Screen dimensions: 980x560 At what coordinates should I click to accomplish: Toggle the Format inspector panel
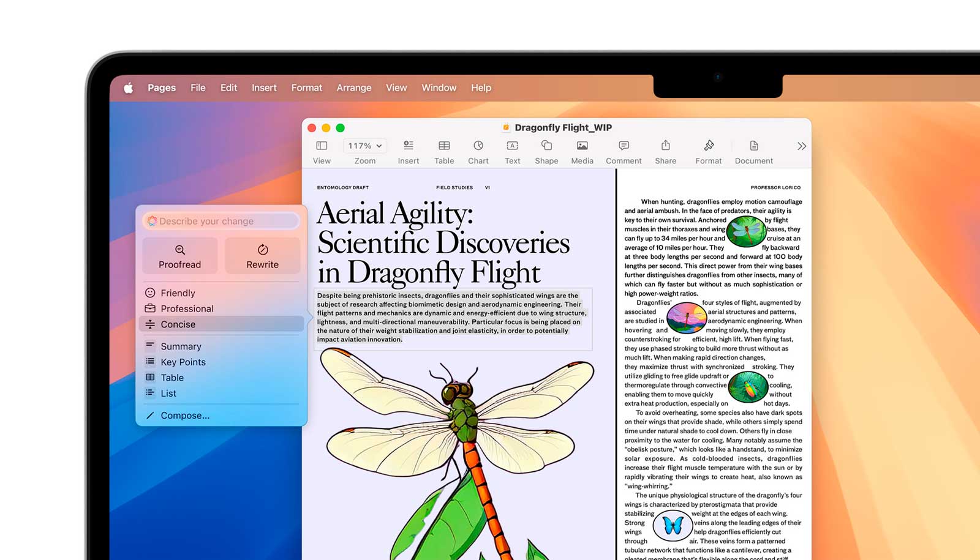pos(709,146)
